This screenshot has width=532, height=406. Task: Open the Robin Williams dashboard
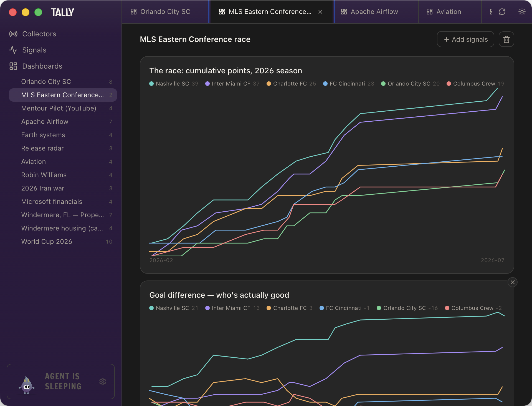63,175
